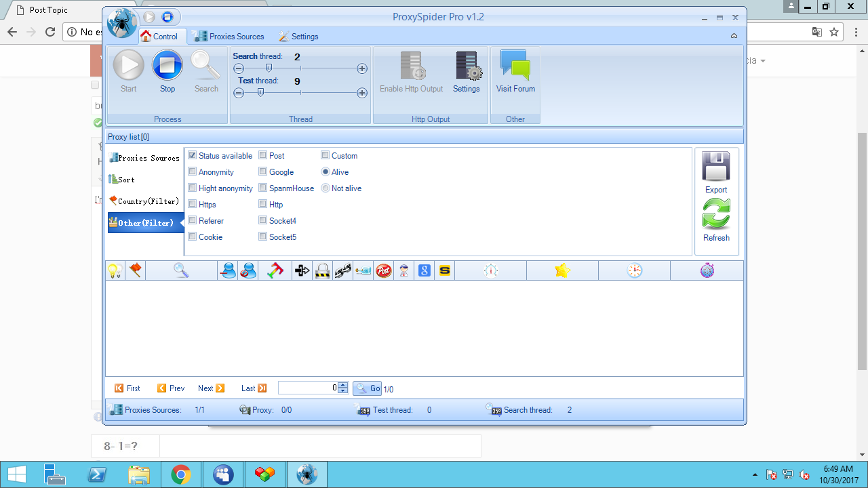Click the yellow star column header
This screenshot has width=868, height=488.
point(562,271)
